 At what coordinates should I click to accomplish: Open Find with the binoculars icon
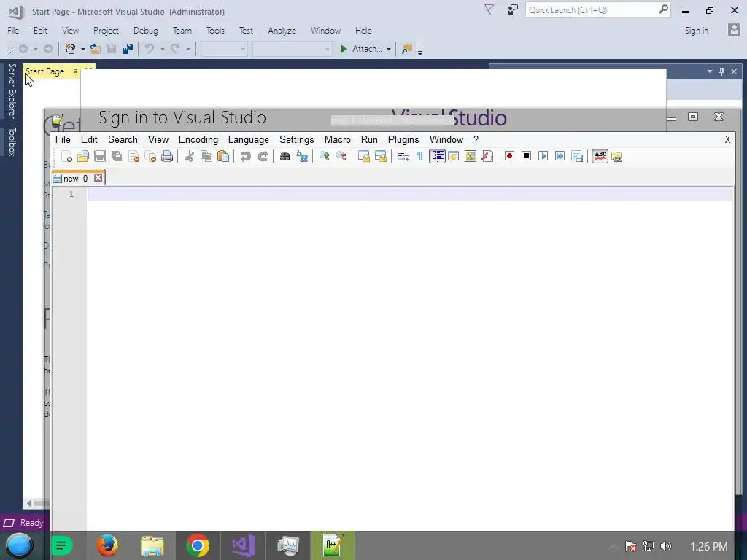(285, 156)
